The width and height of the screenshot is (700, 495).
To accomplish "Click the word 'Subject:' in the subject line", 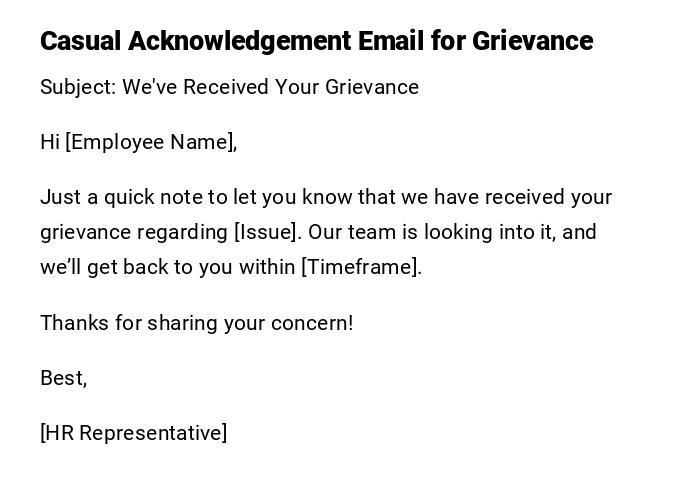I will pos(78,87).
